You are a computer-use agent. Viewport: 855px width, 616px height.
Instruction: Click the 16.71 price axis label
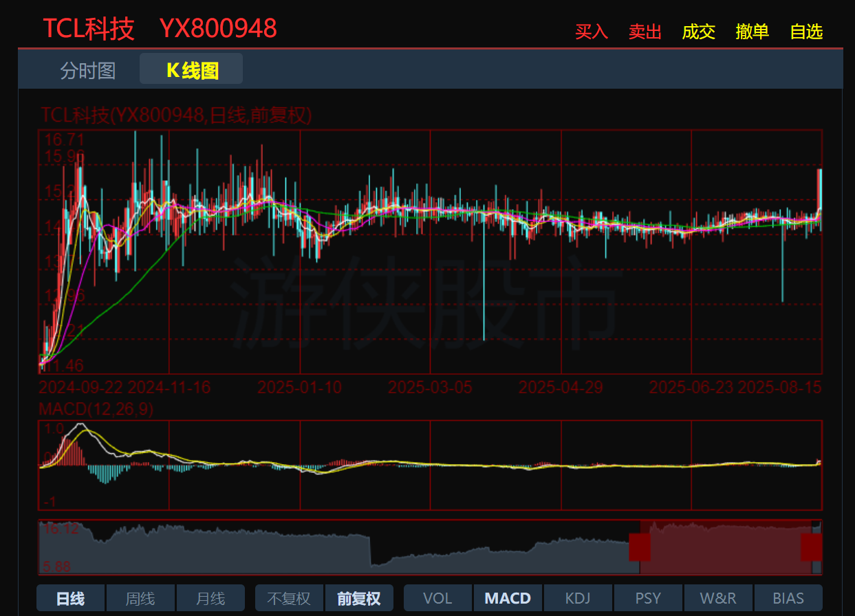64,141
